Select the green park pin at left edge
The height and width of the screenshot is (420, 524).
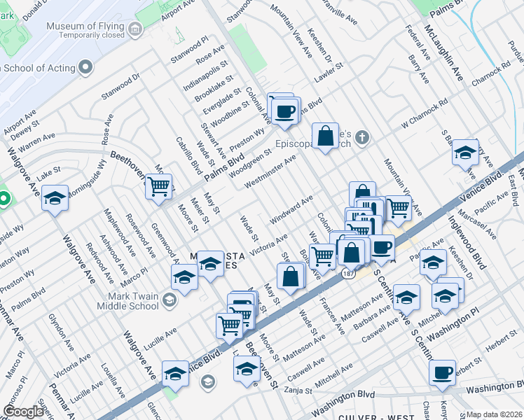click(x=4, y=199)
